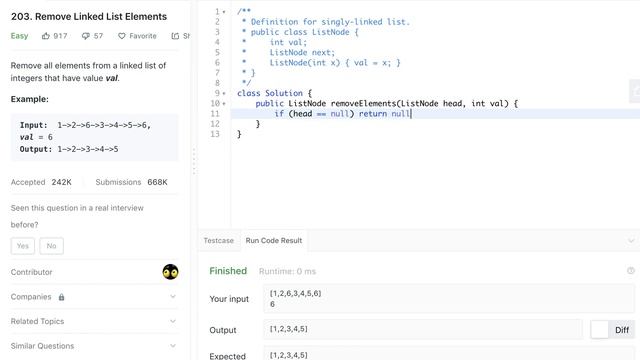
Task: Answer Yes to seen in real interview
Action: coord(23,246)
